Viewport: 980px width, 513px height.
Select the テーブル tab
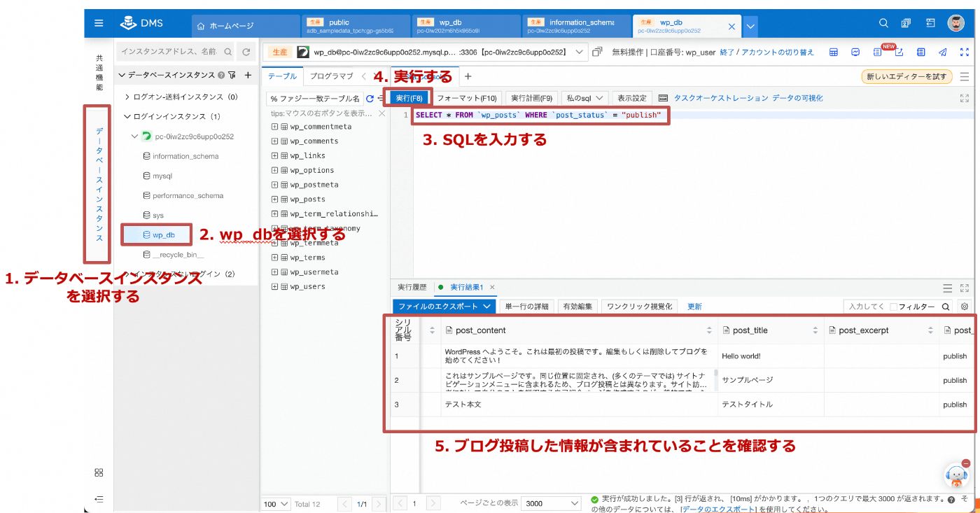[282, 76]
